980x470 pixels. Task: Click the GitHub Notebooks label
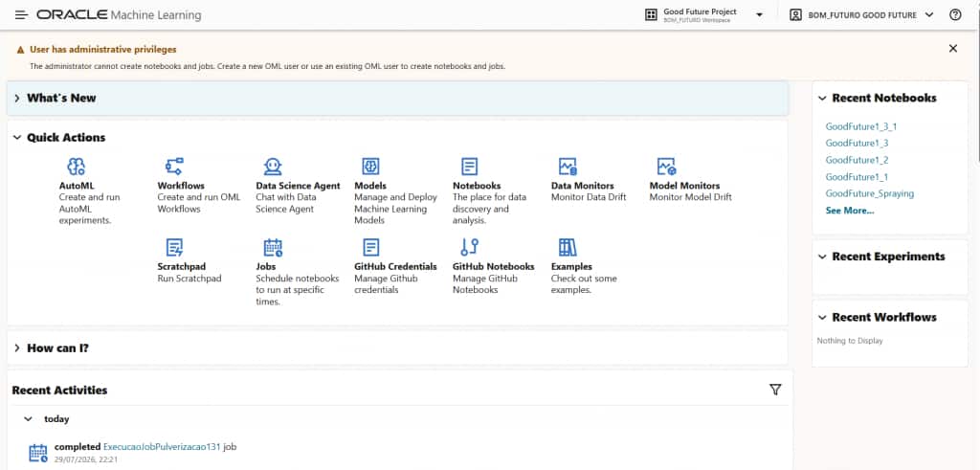pyautogui.click(x=493, y=266)
